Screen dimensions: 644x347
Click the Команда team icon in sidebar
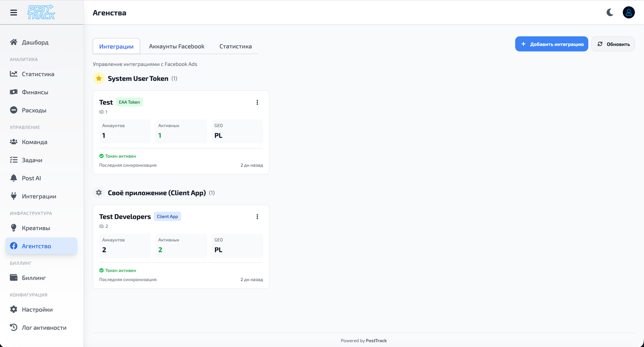click(x=14, y=142)
